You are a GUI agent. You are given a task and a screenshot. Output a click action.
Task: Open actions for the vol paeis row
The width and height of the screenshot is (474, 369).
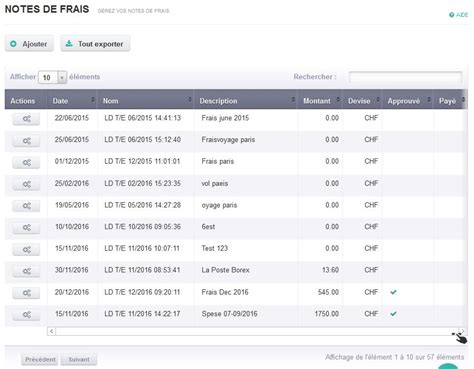(x=26, y=184)
